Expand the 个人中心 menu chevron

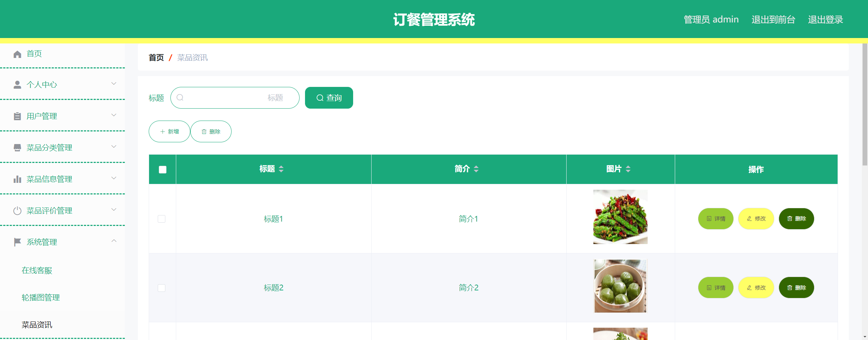[114, 84]
